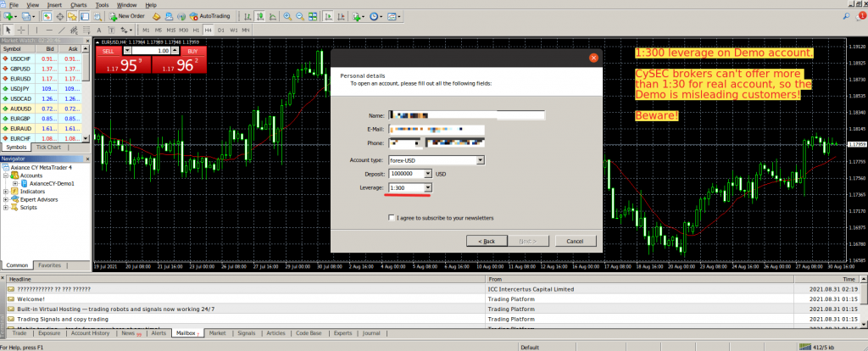Screen dimensions: 868x351
Task: Toggle the Market Watch window icon
Action: point(47,16)
